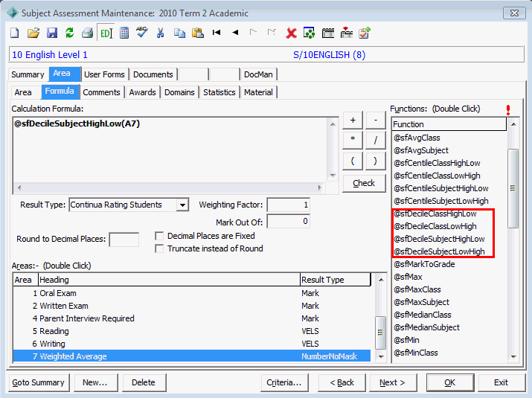Select the @sfAvgClass function

point(417,138)
